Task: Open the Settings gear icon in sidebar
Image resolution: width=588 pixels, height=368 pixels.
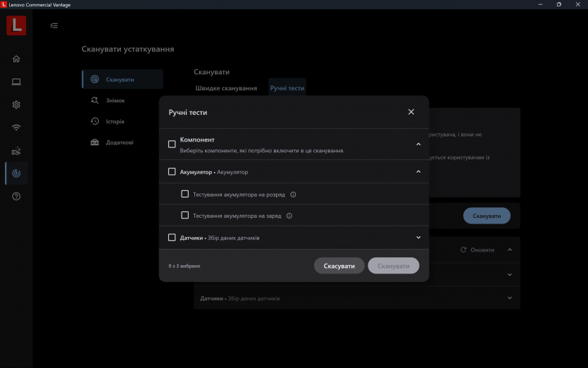Action: [16, 104]
